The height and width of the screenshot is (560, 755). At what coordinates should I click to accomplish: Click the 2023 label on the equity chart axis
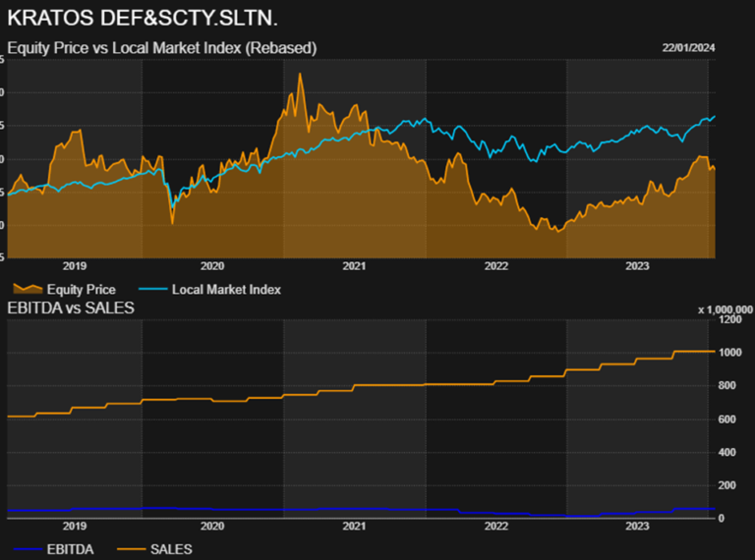click(637, 266)
